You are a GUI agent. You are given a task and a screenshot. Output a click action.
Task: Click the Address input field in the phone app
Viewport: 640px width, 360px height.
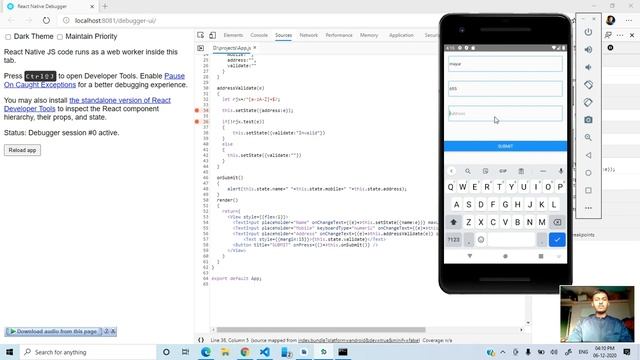click(505, 113)
